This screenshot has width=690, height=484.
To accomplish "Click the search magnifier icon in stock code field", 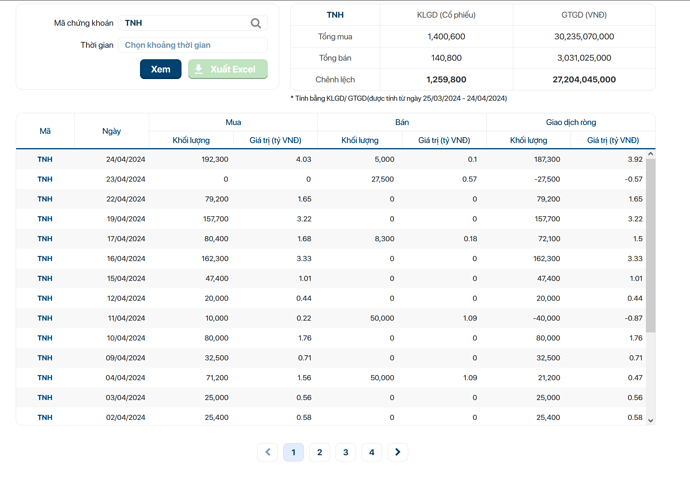I will click(x=256, y=23).
